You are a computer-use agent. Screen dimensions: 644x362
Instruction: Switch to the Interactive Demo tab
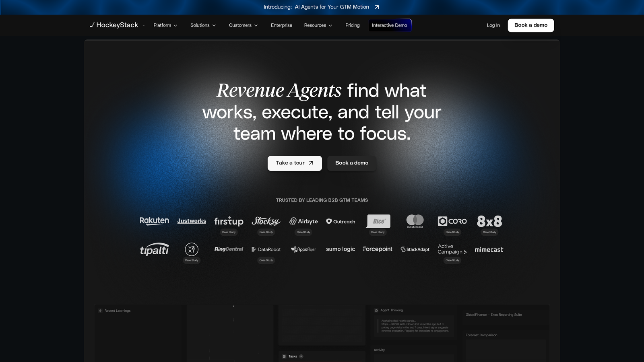click(x=390, y=25)
